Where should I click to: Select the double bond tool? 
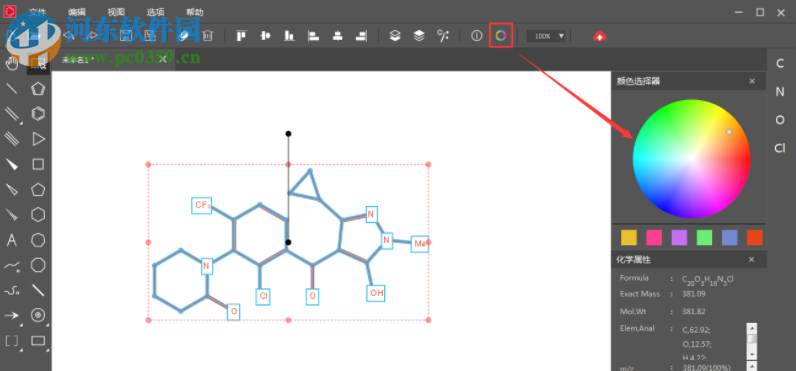[12, 114]
